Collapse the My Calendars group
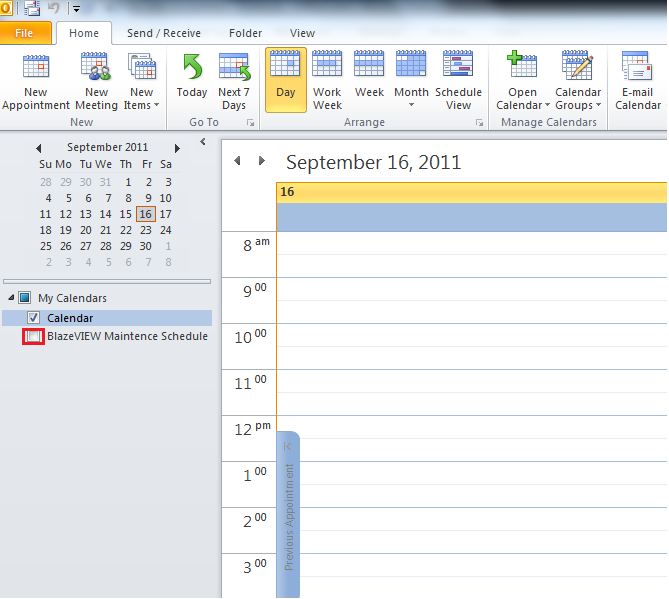669x599 pixels. pyautogui.click(x=12, y=297)
